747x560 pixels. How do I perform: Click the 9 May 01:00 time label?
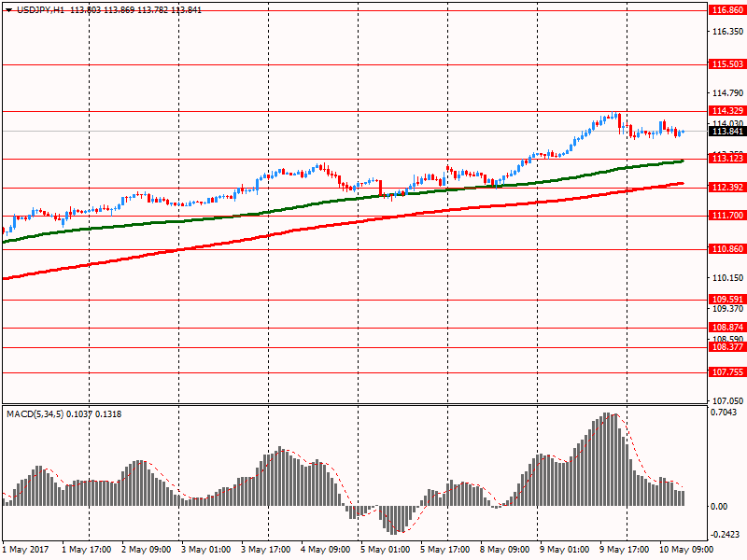pyautogui.click(x=565, y=550)
